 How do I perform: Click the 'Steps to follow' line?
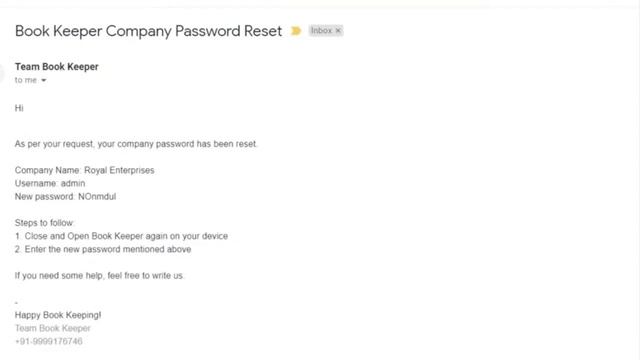tap(44, 223)
